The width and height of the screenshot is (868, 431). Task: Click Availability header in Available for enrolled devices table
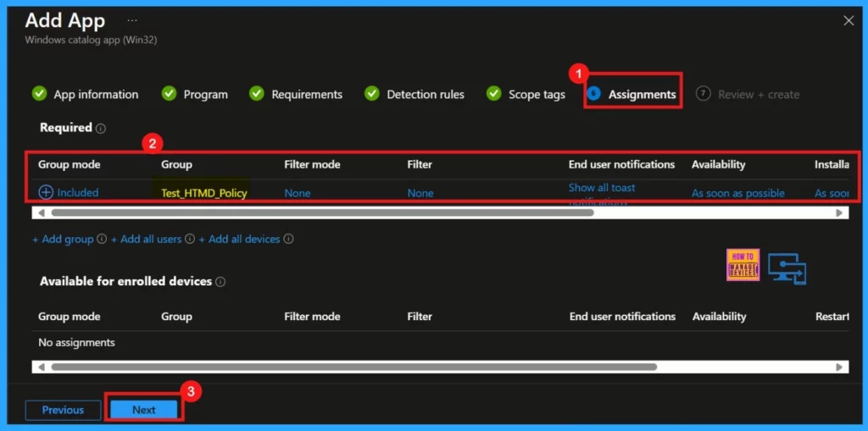point(719,317)
